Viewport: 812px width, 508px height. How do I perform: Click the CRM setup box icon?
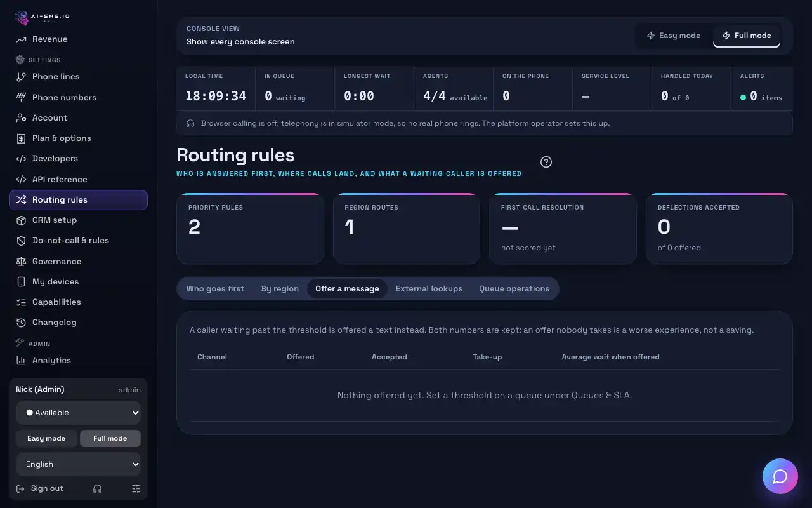[x=22, y=220]
